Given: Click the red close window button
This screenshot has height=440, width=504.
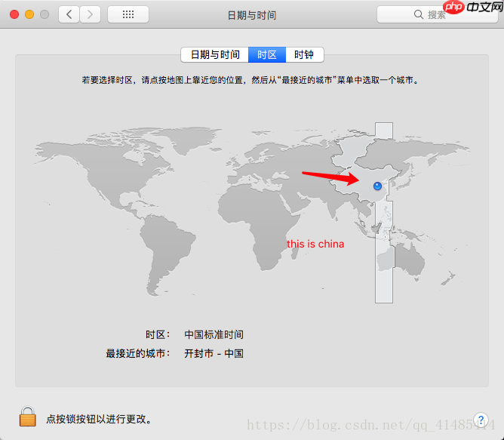Looking at the screenshot, I should (x=14, y=14).
